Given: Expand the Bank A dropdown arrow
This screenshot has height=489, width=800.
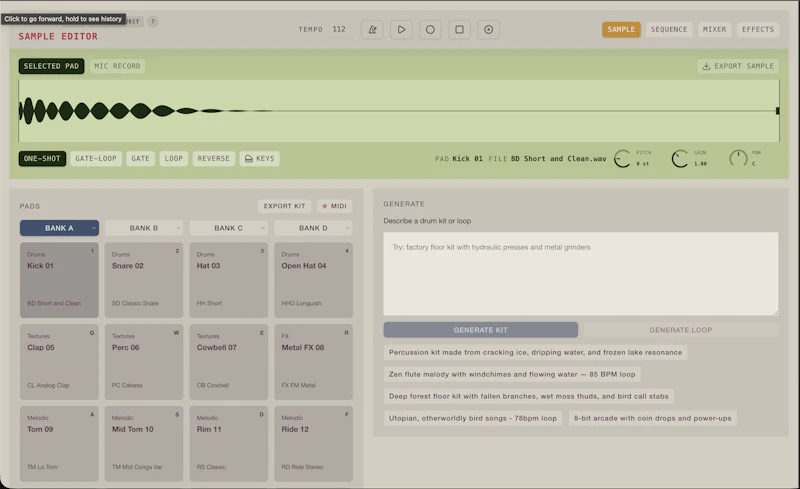Looking at the screenshot, I should 94,228.
